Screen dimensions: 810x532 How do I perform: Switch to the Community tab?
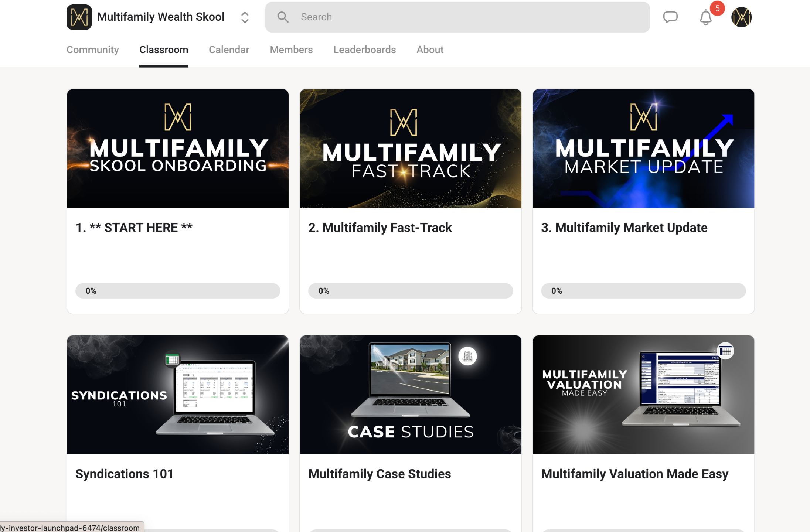tap(92, 50)
